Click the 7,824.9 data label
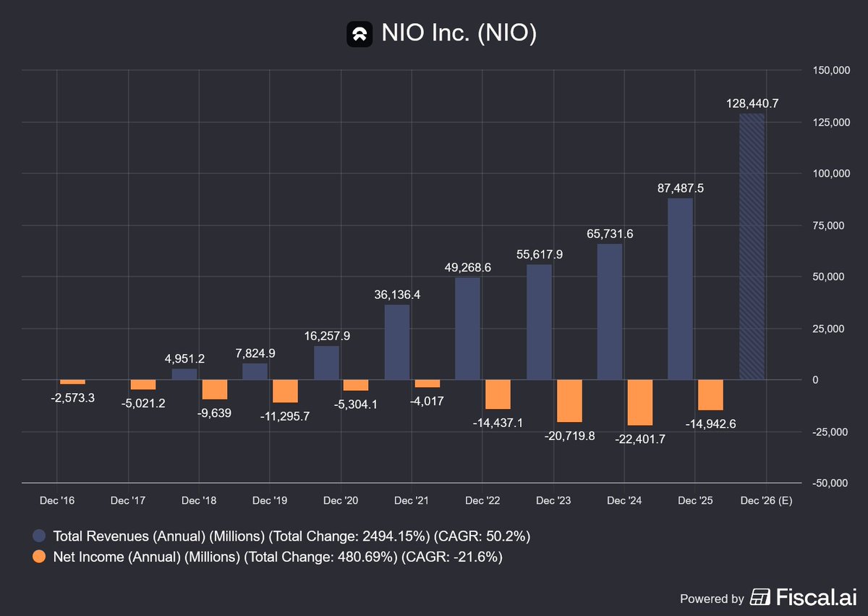Image resolution: width=868 pixels, height=616 pixels. tap(255, 353)
